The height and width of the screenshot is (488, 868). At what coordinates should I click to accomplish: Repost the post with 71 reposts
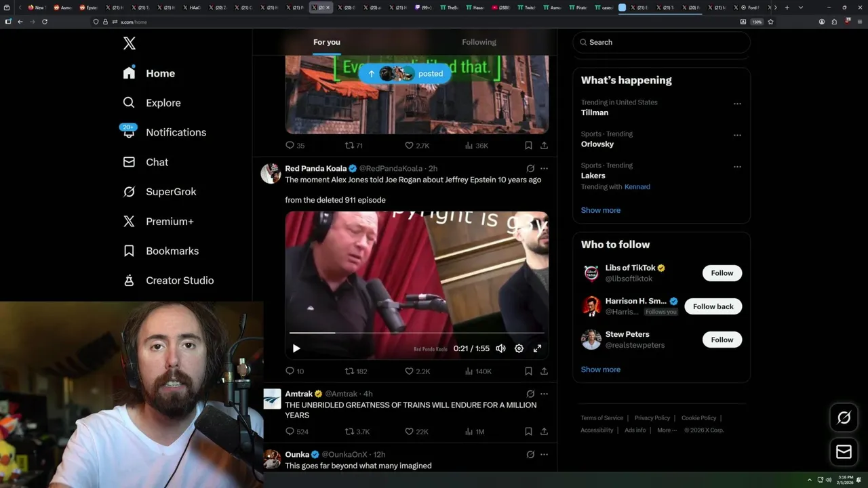click(x=354, y=145)
